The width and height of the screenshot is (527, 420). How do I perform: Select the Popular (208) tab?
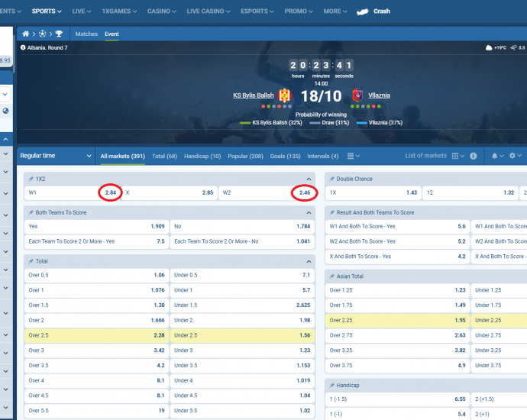(246, 156)
